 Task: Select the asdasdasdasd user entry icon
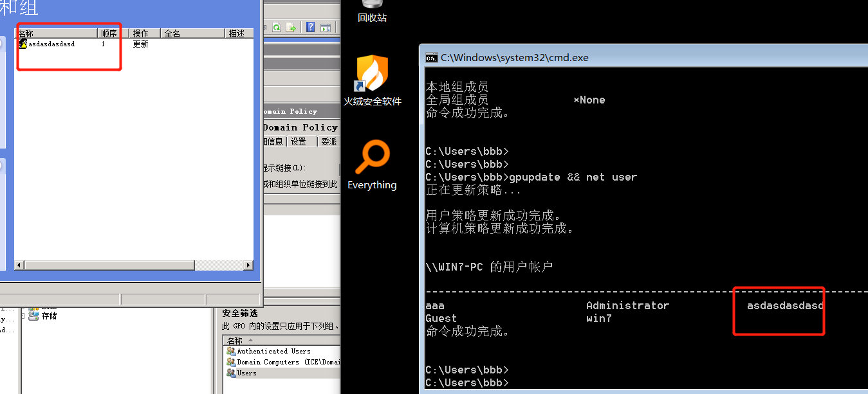click(x=23, y=44)
